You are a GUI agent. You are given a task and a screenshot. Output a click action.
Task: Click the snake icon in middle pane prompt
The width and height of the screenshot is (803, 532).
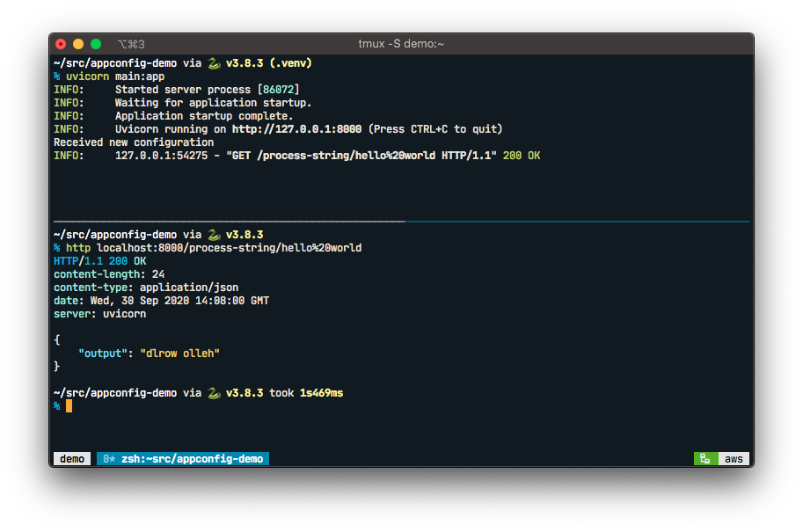[x=214, y=234]
